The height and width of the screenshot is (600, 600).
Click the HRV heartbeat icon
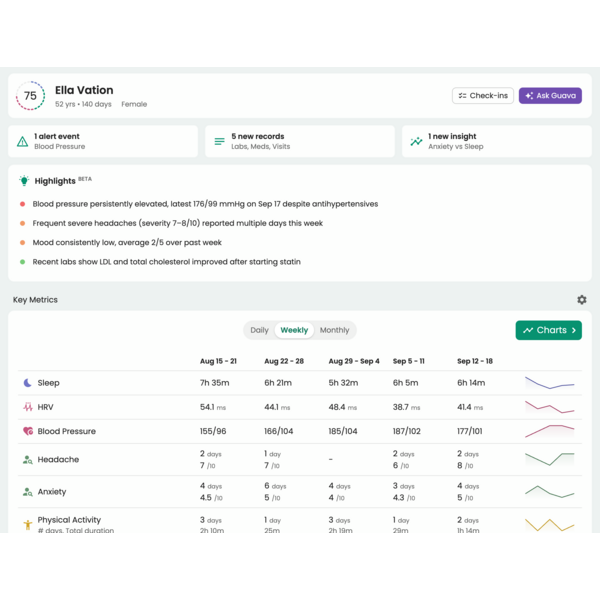[x=28, y=407]
